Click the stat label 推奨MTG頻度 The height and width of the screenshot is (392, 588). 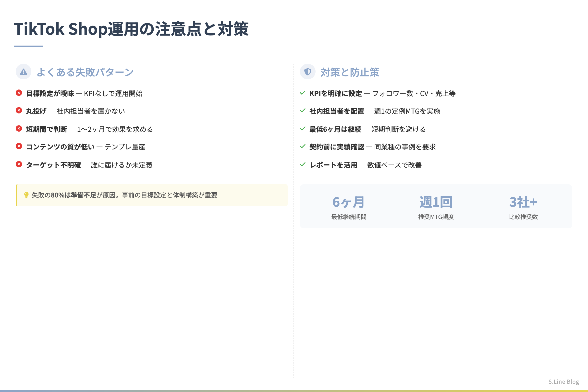coord(436,217)
